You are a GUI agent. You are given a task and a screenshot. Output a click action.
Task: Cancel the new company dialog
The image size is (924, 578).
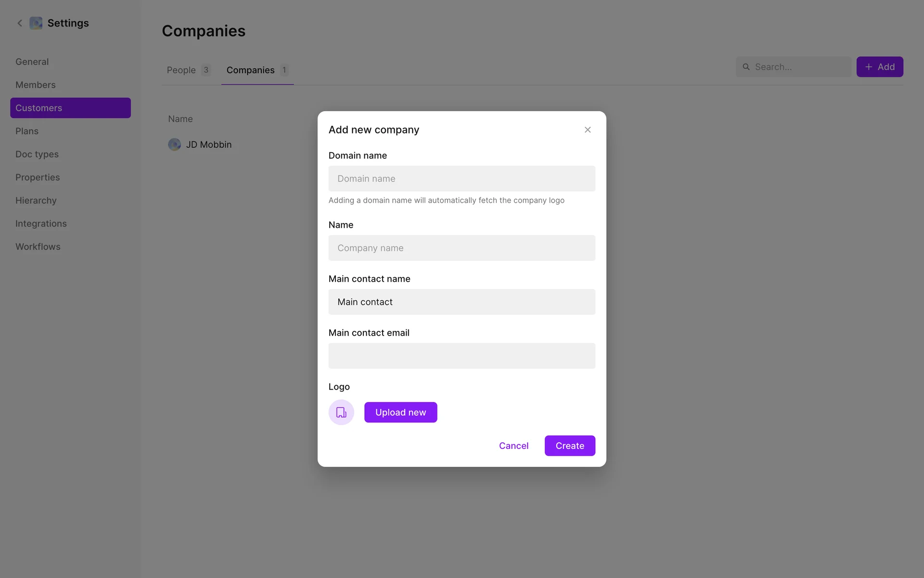pos(513,446)
